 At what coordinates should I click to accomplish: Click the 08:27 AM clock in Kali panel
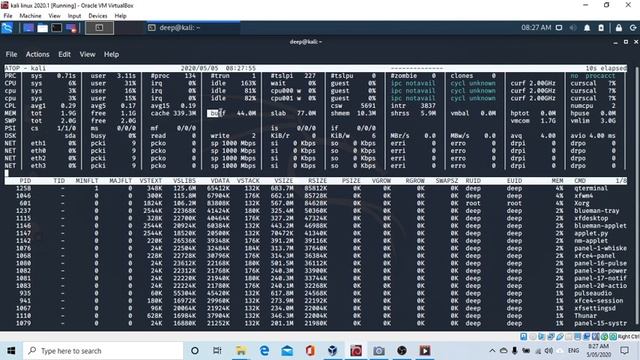click(x=536, y=28)
